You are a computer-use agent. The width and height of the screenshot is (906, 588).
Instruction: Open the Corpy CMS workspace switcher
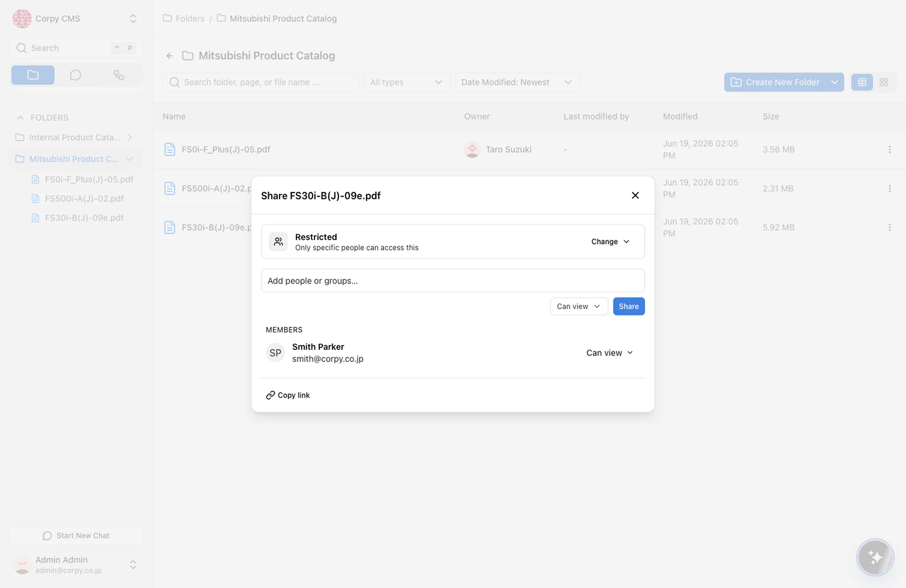pos(133,18)
